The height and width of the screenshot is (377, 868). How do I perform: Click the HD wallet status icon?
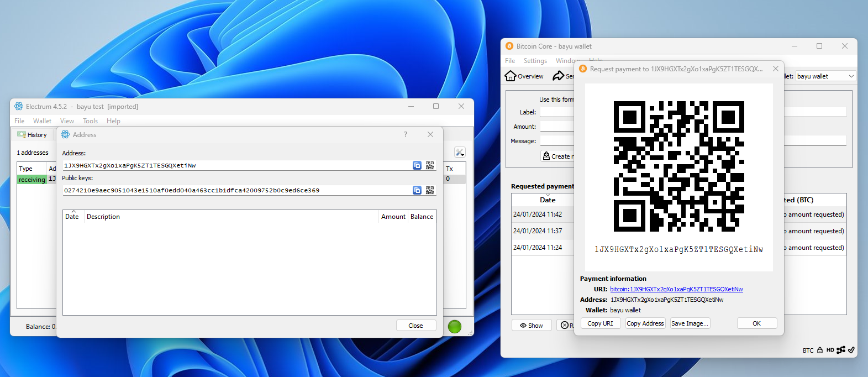point(830,350)
